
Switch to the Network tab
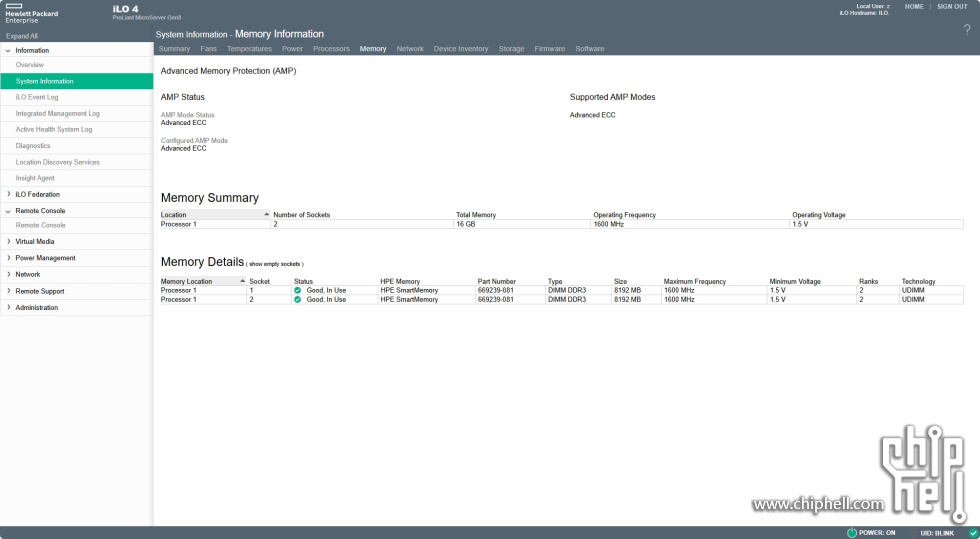point(410,49)
